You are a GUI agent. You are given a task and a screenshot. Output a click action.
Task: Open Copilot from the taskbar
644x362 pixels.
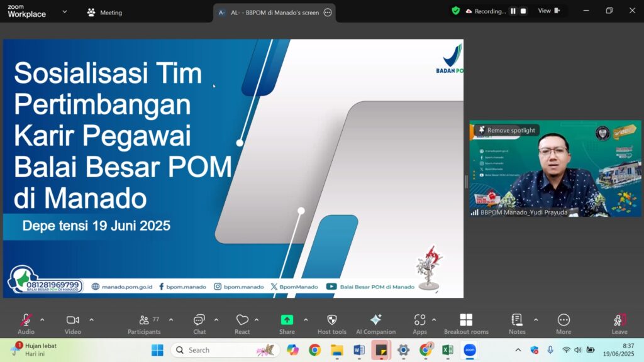(292, 350)
